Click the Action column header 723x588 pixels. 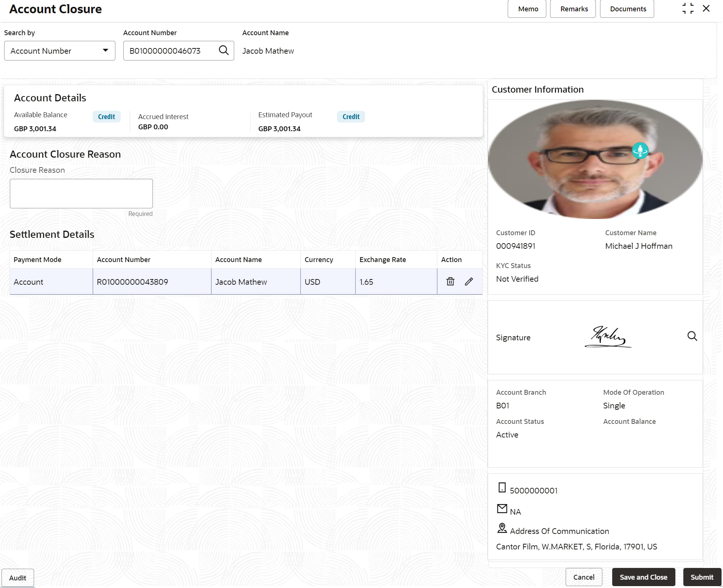pyautogui.click(x=460, y=259)
